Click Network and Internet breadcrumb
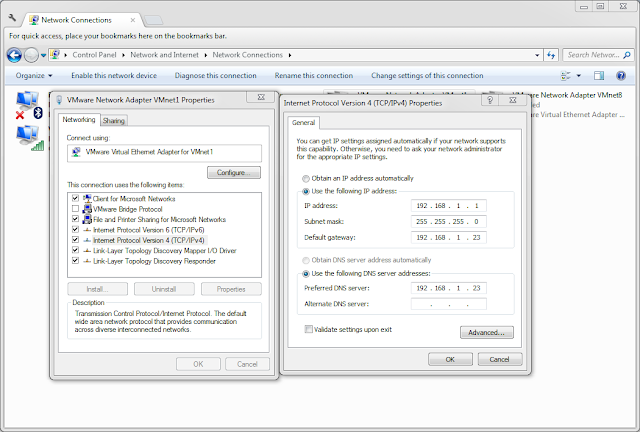 (164, 55)
